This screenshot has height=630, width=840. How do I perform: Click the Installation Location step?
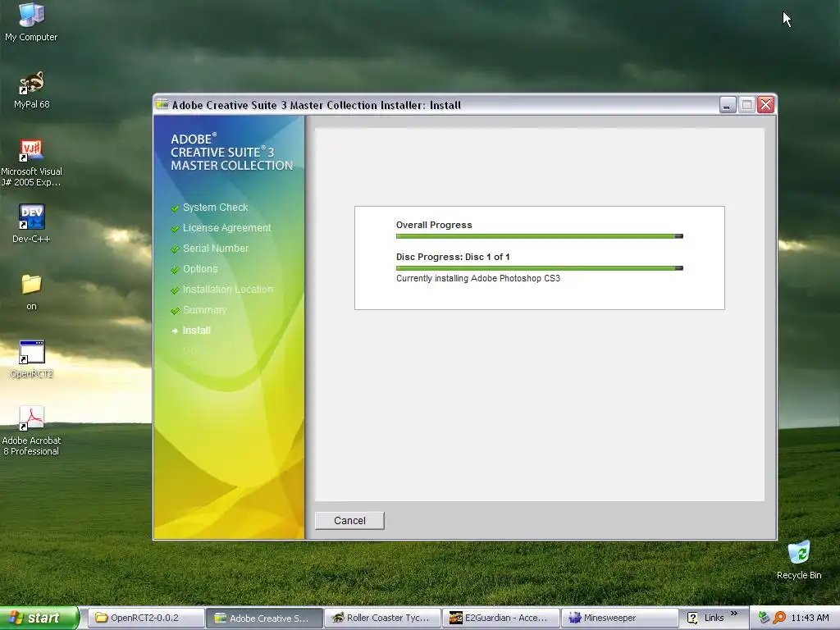228,290
